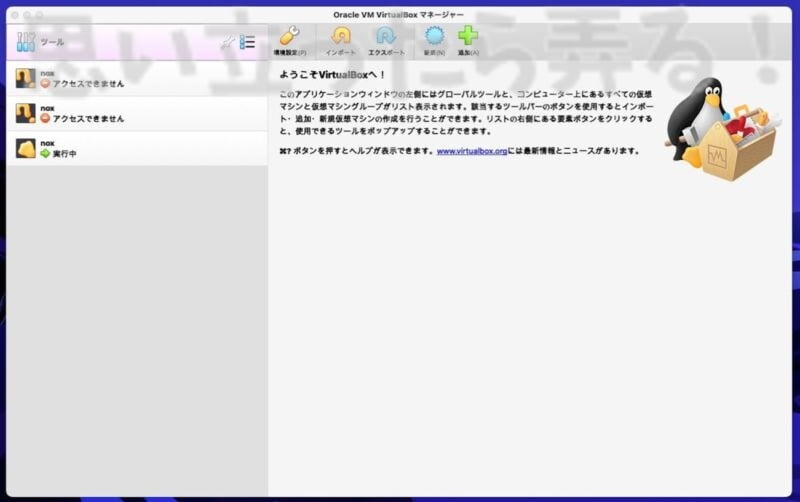
Task: Select the nox VM marked 実行中
Action: point(137,148)
